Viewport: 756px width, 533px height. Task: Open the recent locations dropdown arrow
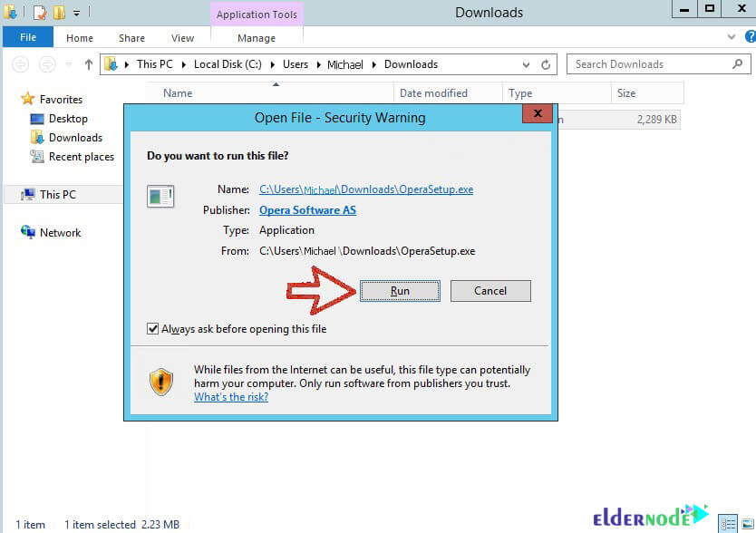tap(69, 64)
